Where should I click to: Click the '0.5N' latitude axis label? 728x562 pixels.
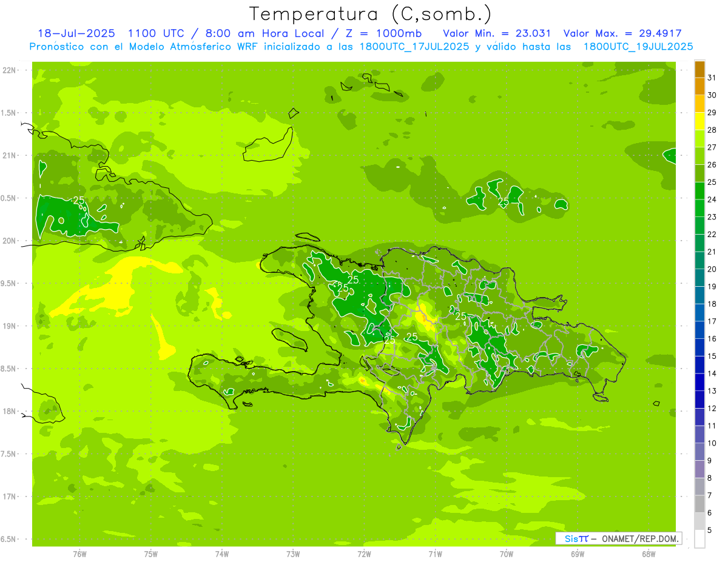click(8, 198)
